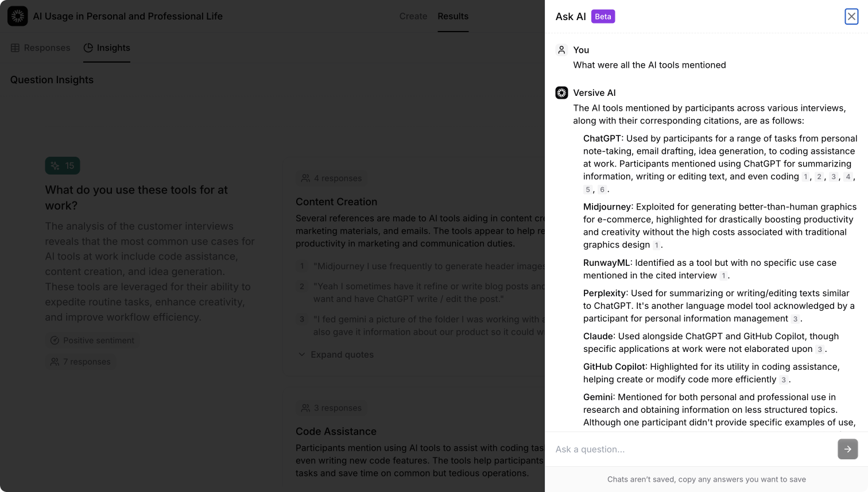This screenshot has width=868, height=492.
Task: Click citation 1 in the RunwayML entry
Action: (723, 276)
